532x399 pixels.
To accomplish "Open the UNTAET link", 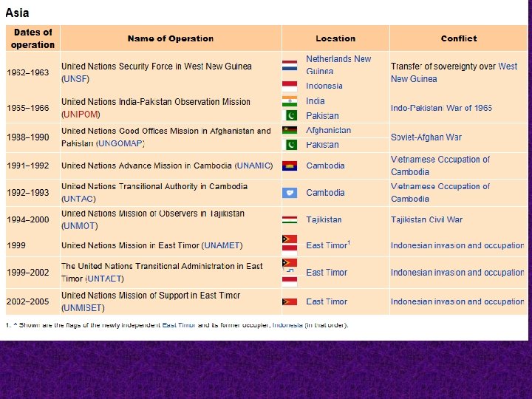I will click(104, 279).
